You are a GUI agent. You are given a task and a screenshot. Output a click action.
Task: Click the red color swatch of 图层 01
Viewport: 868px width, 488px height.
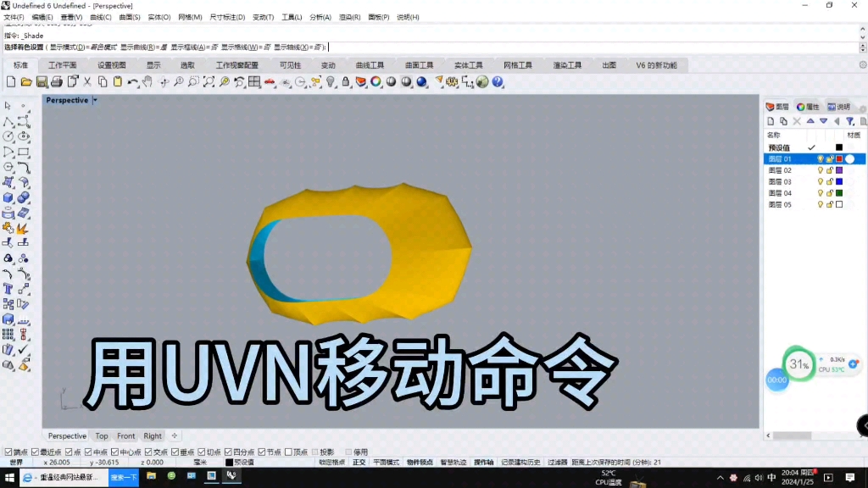pyautogui.click(x=839, y=158)
